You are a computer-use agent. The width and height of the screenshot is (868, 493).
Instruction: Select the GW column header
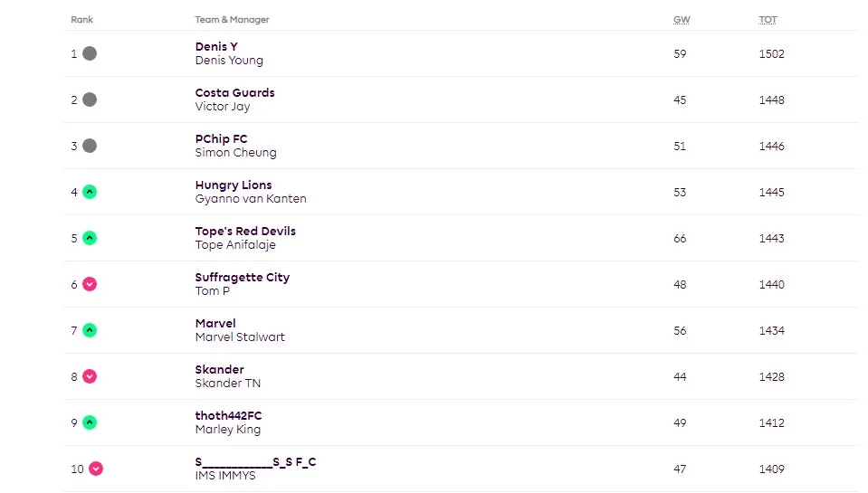682,19
